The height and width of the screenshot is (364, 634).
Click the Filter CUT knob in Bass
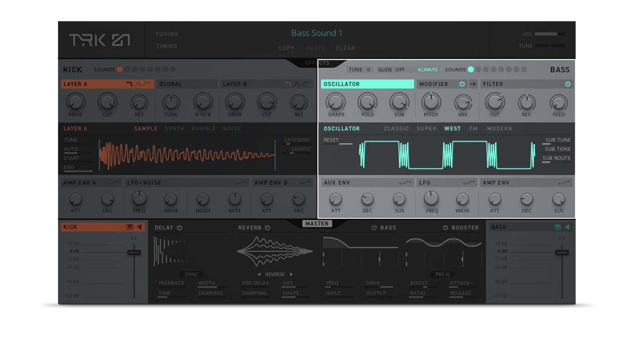click(x=495, y=102)
